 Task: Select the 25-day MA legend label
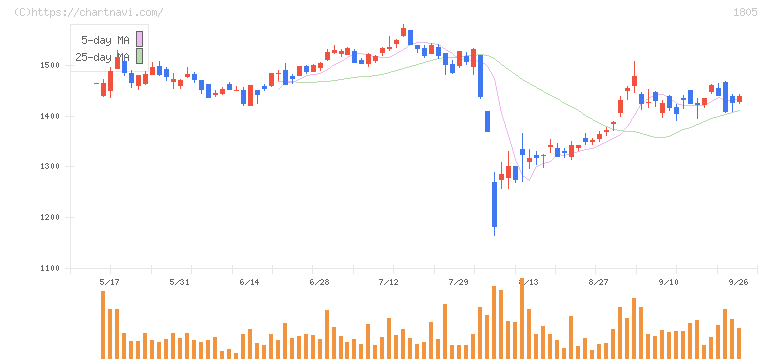point(102,57)
